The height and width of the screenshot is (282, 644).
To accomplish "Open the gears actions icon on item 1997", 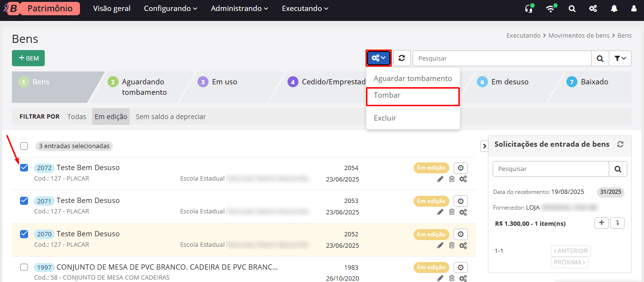I will 463,278.
